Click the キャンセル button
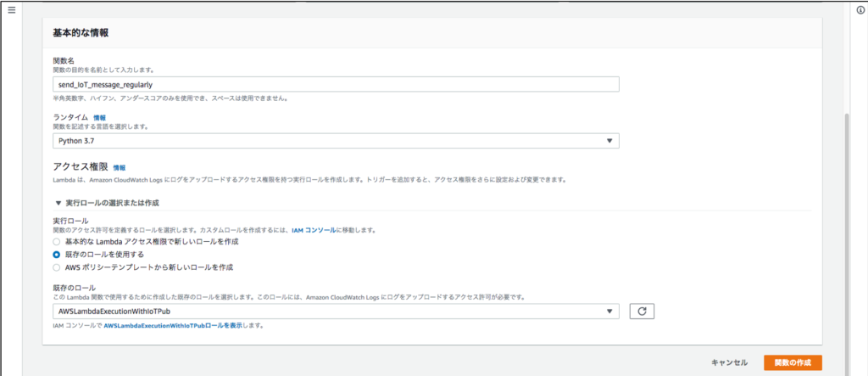This screenshot has height=376, width=868. coord(729,362)
